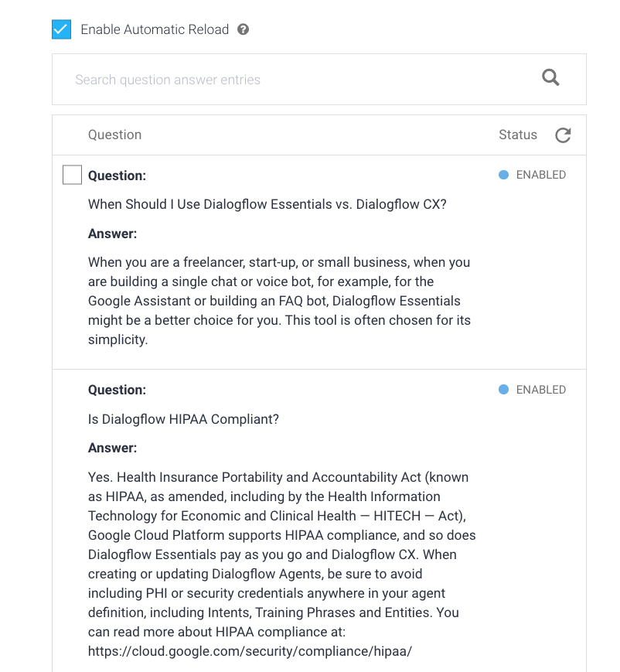Click the HIPAA answer paragraph starting with "Yes."
Screen dimensions: 620x672
[x=281, y=554]
